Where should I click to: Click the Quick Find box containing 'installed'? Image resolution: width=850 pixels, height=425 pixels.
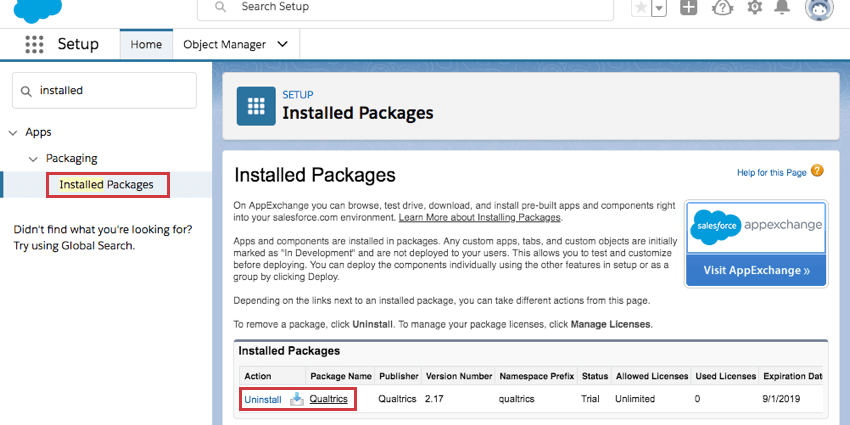pos(105,91)
